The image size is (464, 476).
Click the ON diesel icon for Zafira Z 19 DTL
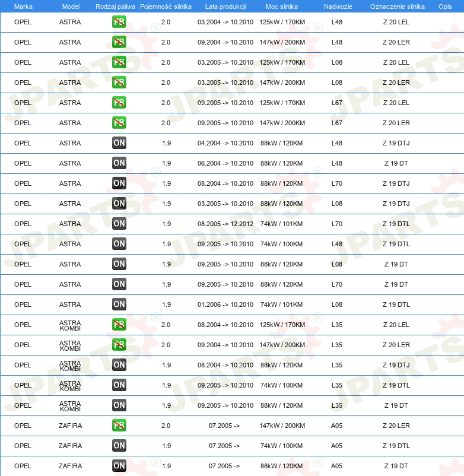(x=119, y=446)
